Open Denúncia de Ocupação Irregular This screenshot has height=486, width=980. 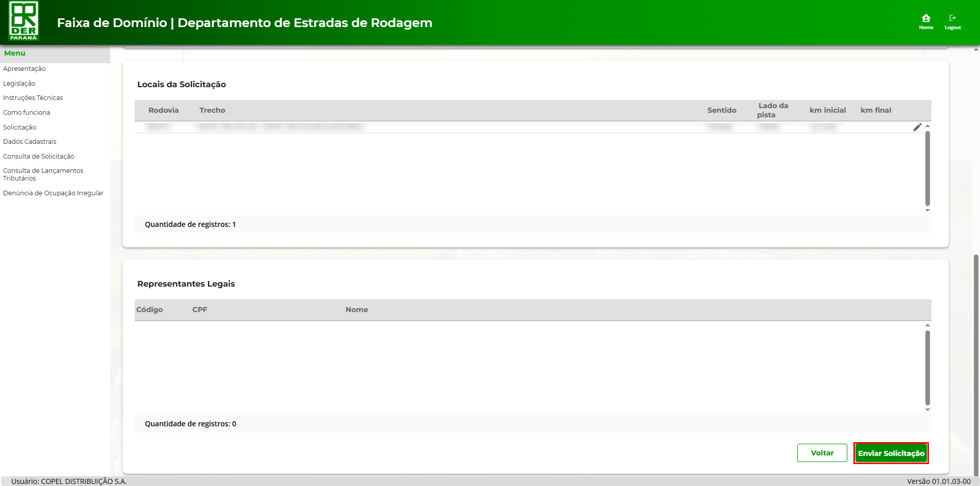pos(53,193)
